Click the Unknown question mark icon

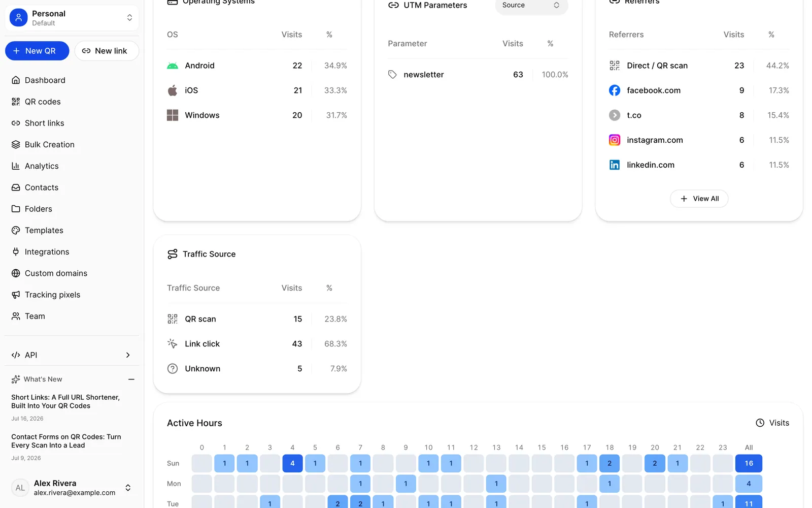click(173, 369)
